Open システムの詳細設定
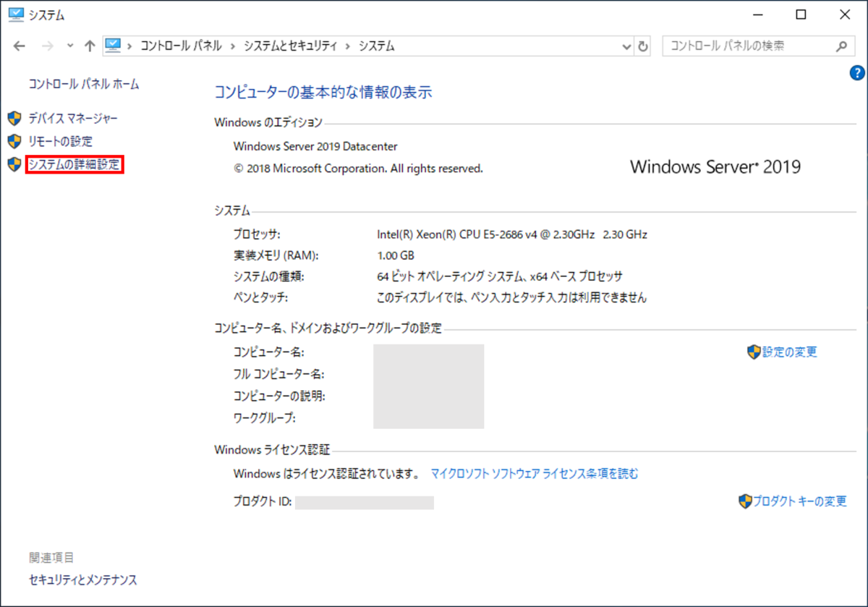The height and width of the screenshot is (607, 868). pos(75,164)
